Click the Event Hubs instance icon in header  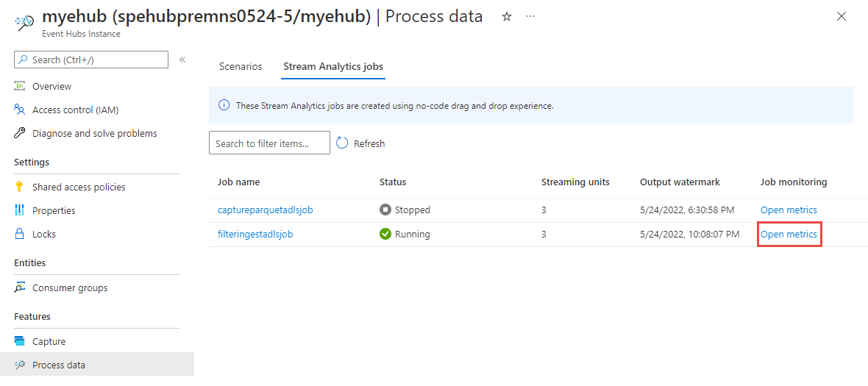[25, 22]
